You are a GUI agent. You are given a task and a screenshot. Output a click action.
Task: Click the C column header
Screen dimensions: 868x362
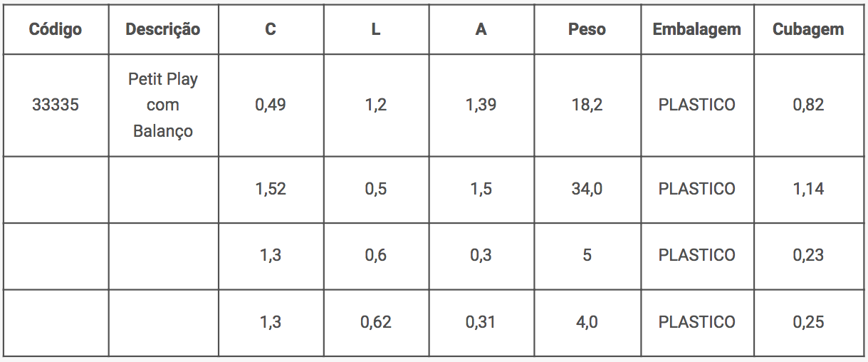[271, 30]
